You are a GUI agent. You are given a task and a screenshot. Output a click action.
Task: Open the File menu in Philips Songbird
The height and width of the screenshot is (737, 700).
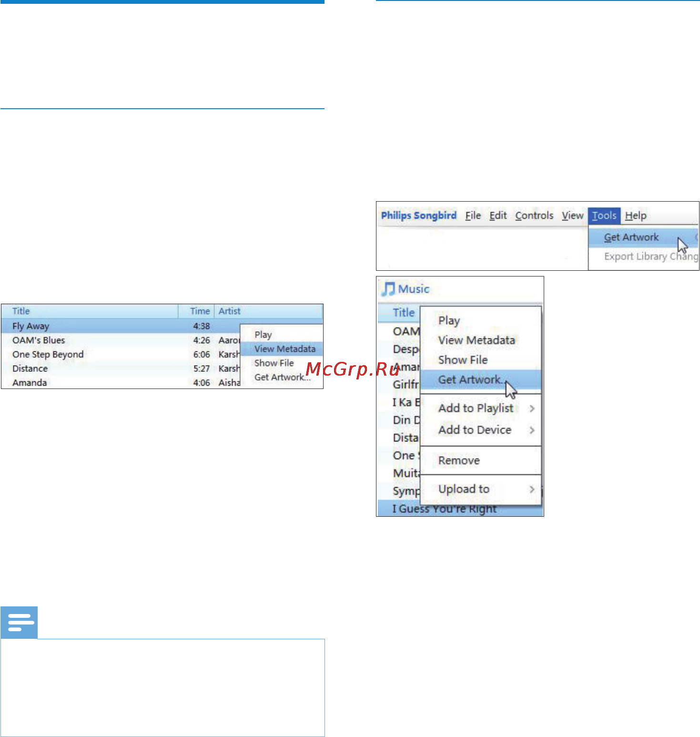[473, 216]
